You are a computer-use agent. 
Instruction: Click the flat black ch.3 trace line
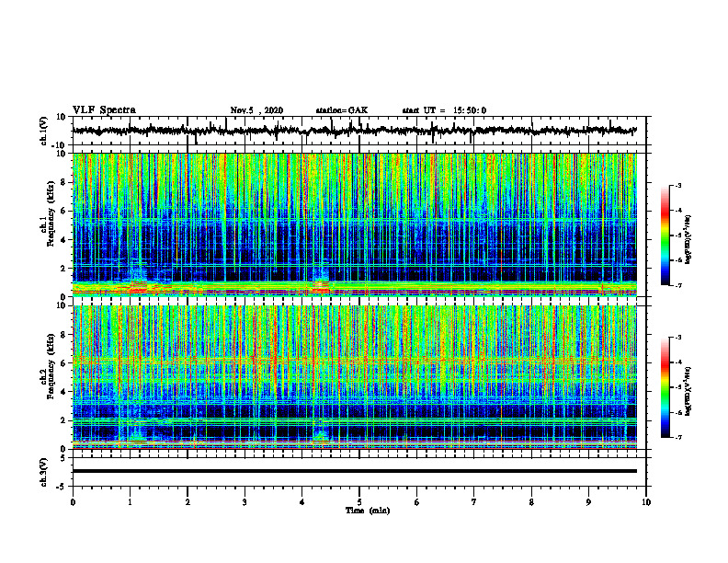coord(355,471)
